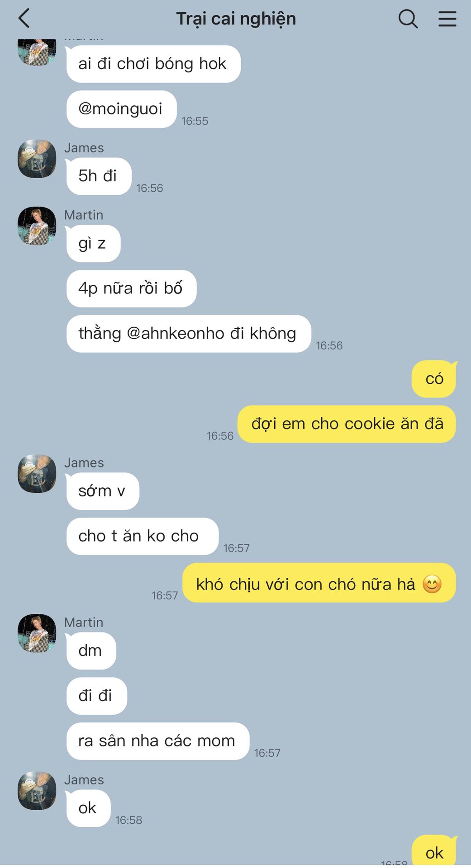Tap the smiling emoji in yellow message
The width and height of the screenshot is (471, 868).
432,584
